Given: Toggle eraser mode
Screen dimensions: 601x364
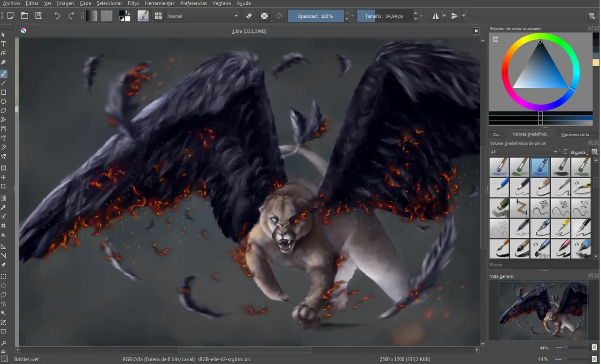Looking at the screenshot, I should [249, 15].
